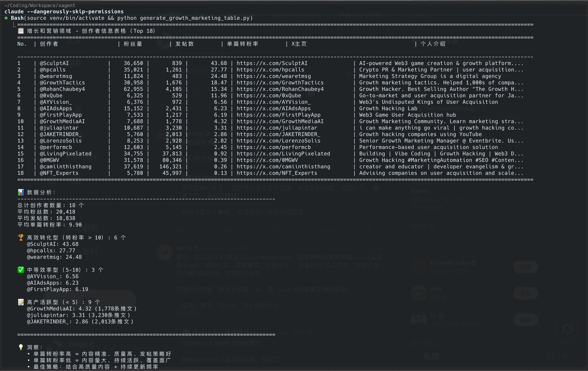Open the https://x.com/RohanChaubey4 URL
The image size is (588, 371).
(280, 89)
